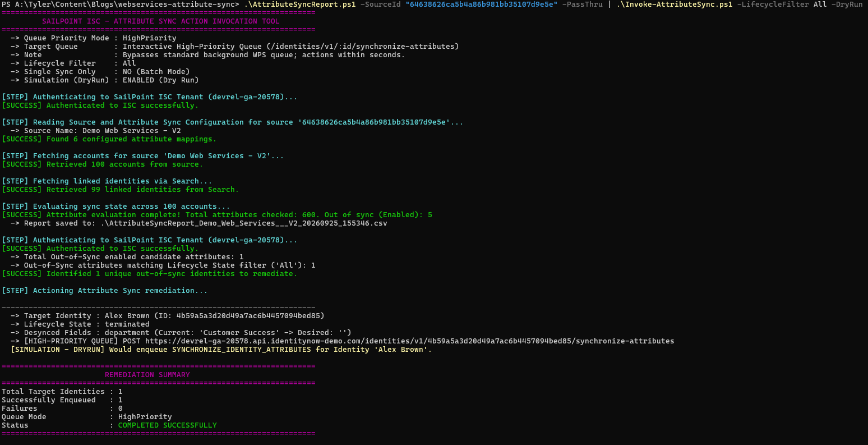Click 'Queue Mode : HighPriority' summary row

[87, 417]
